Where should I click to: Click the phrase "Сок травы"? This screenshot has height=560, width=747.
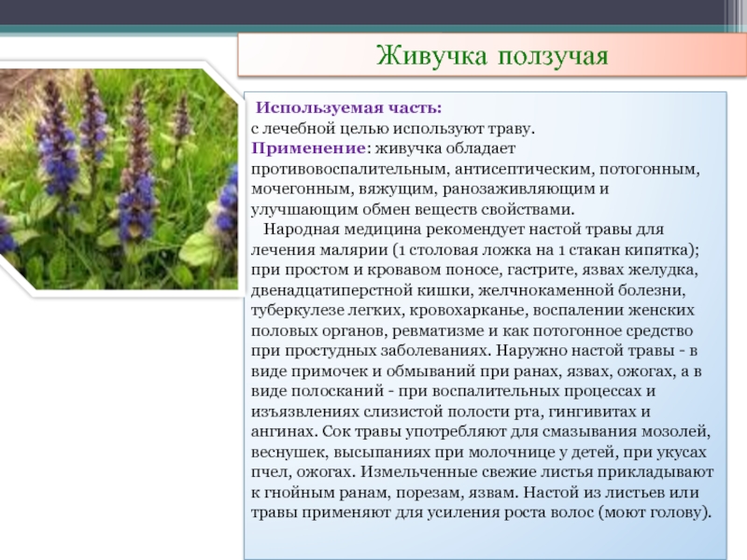[359, 432]
